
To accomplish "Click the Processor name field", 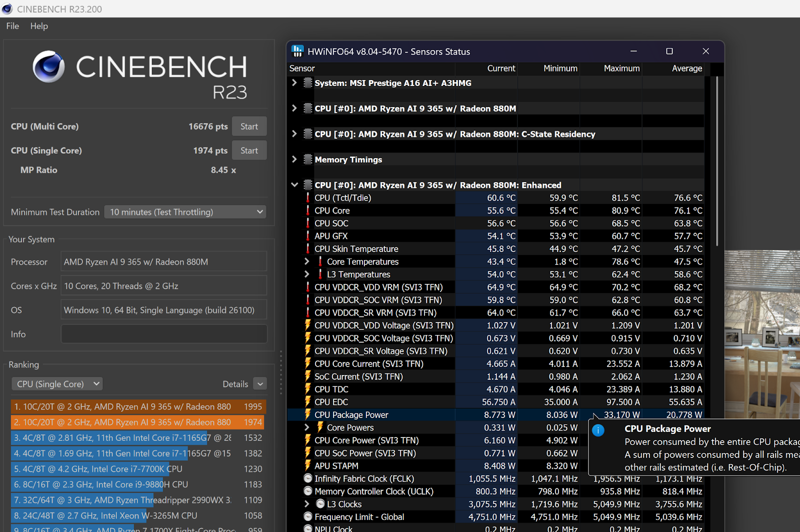I will coord(164,262).
